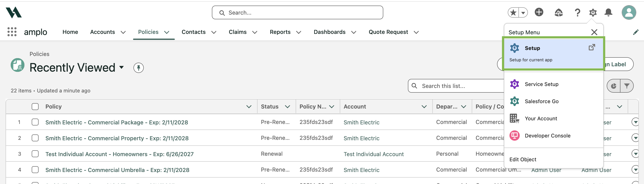Open Status column header actions chevron
Screen dimensions: 644x184
(288, 107)
